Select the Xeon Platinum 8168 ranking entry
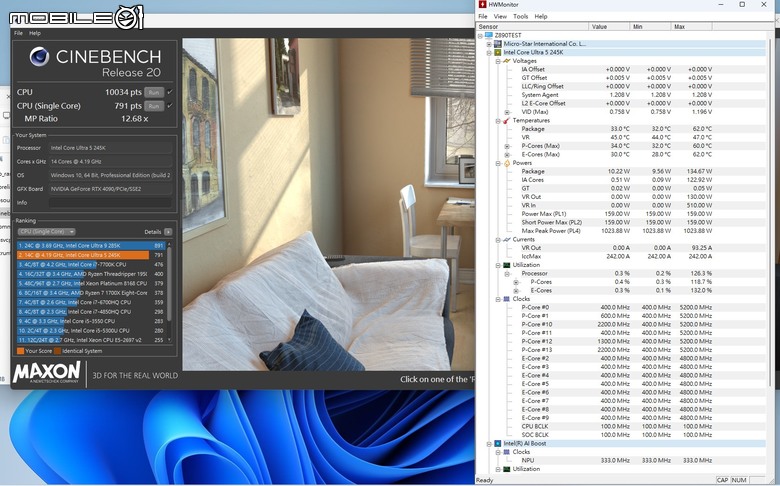Viewport: 780px width, 486px height. coord(91,284)
